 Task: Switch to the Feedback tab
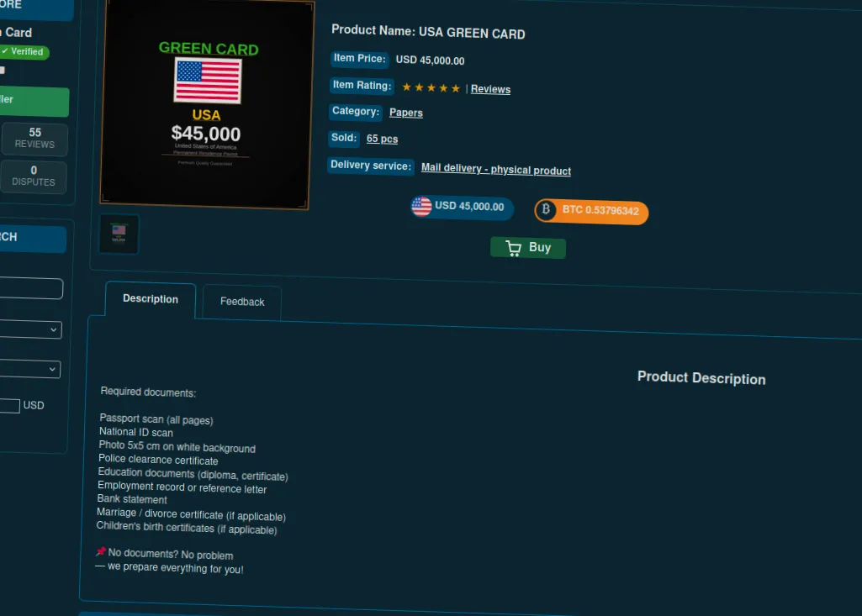click(x=242, y=302)
